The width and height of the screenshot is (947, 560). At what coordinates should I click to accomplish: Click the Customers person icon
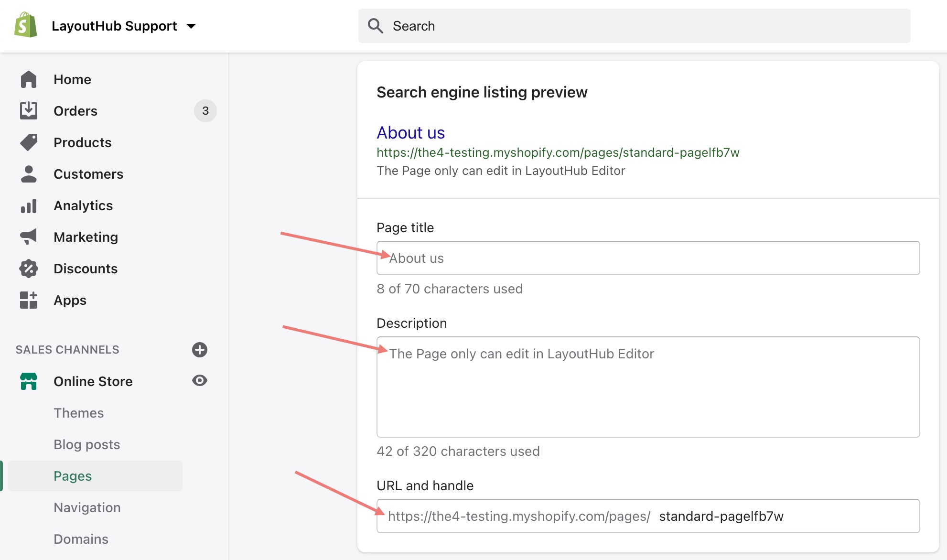tap(29, 174)
